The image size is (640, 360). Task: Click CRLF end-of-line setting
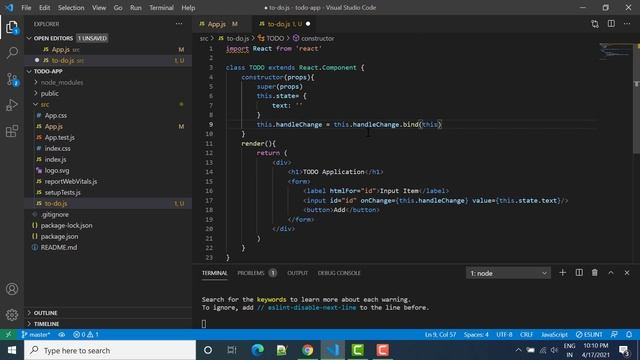[526, 334]
